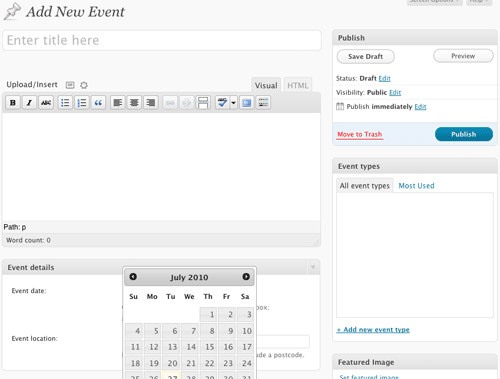Viewport: 500px width, 379px height.
Task: Align text left
Action: [x=118, y=103]
